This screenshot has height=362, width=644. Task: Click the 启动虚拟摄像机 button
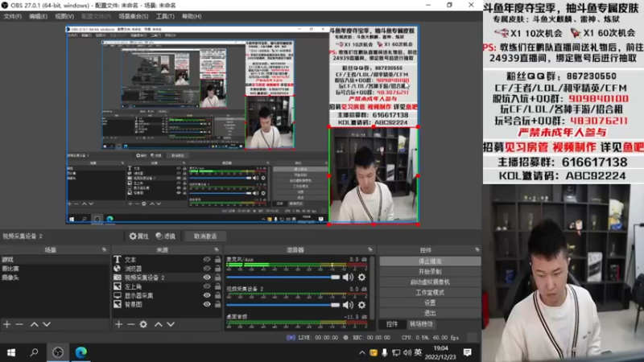[430, 282]
